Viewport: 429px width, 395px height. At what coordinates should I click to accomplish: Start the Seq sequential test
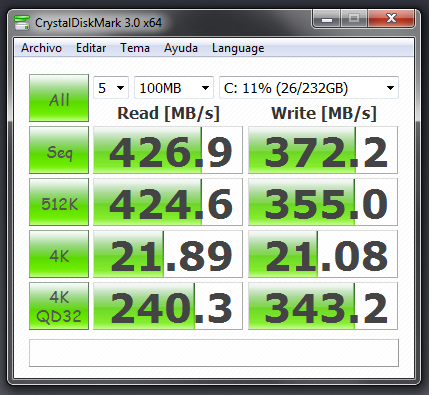(59, 150)
